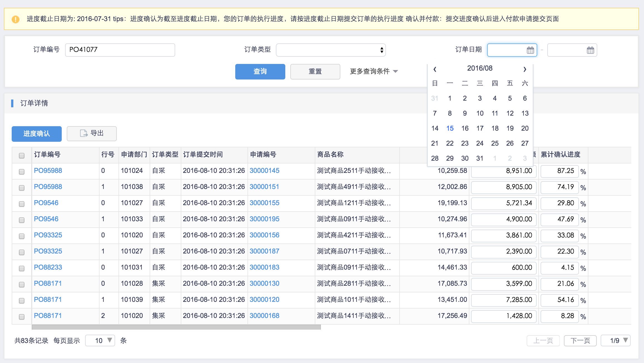Viewport: 644px width, 363px height.
Task: Edit progress percent 8.28 field
Action: (559, 316)
